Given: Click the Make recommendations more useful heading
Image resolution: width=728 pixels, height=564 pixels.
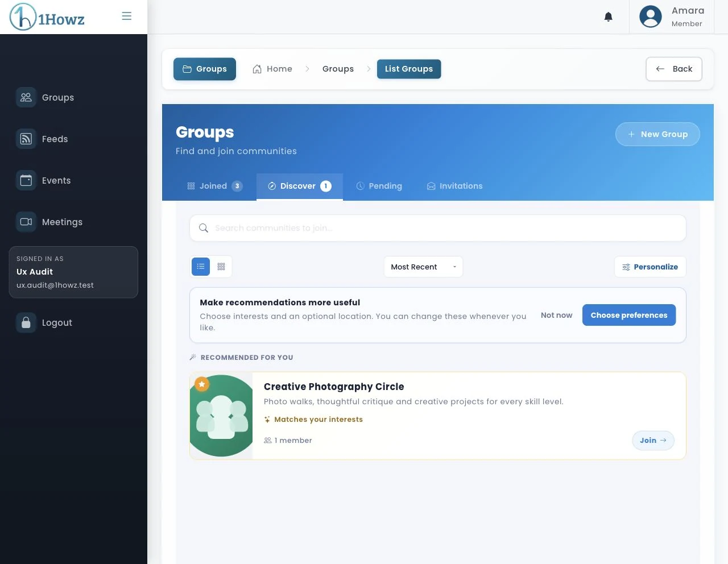Looking at the screenshot, I should (280, 302).
